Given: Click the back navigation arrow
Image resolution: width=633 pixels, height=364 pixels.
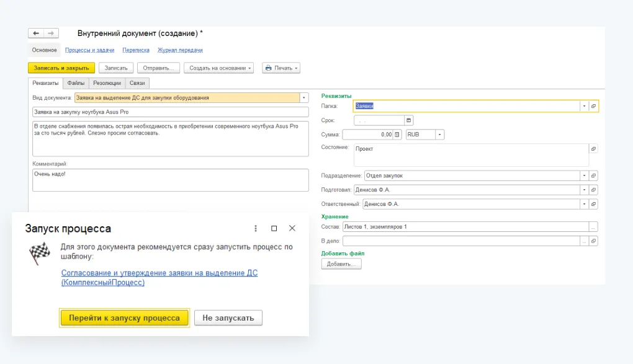Looking at the screenshot, I should point(36,33).
